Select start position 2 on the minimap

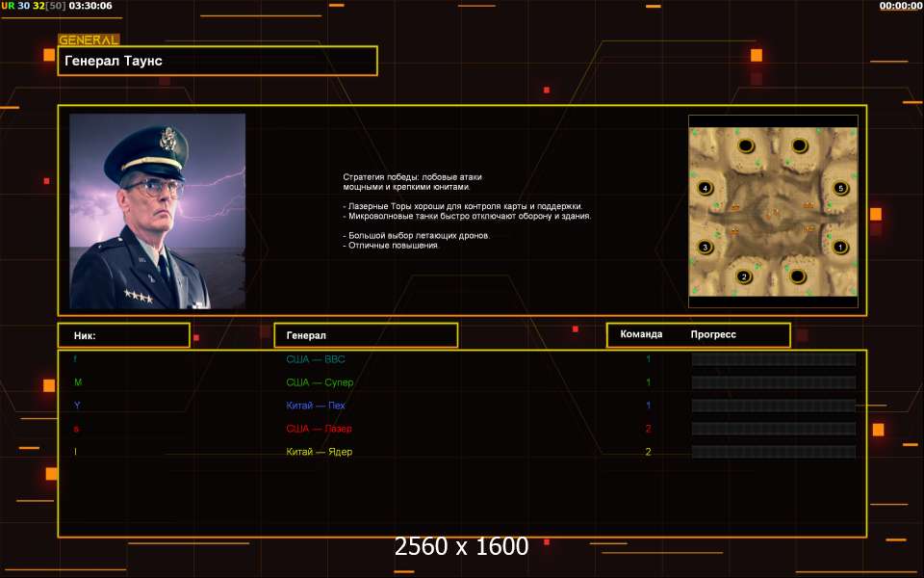click(743, 277)
